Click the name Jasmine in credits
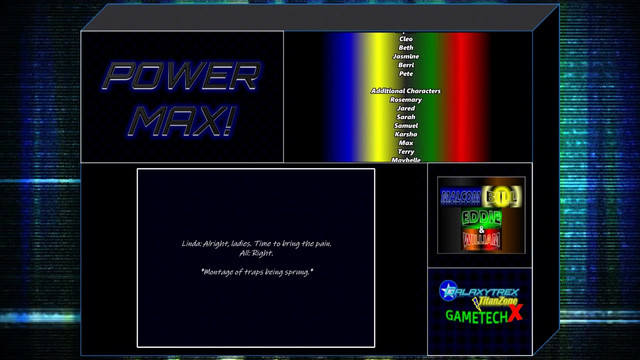The image size is (640, 360). click(x=406, y=56)
